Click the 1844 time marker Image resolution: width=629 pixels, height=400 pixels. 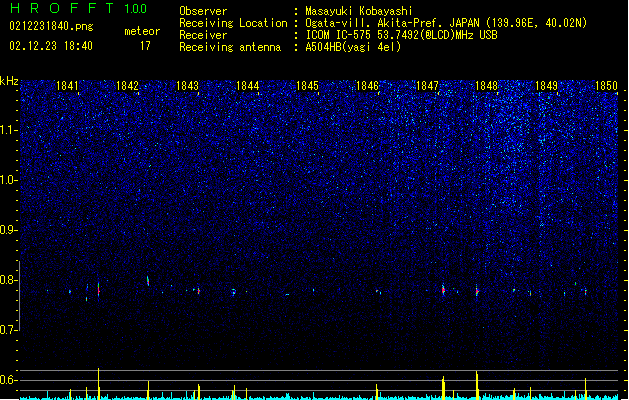click(248, 86)
